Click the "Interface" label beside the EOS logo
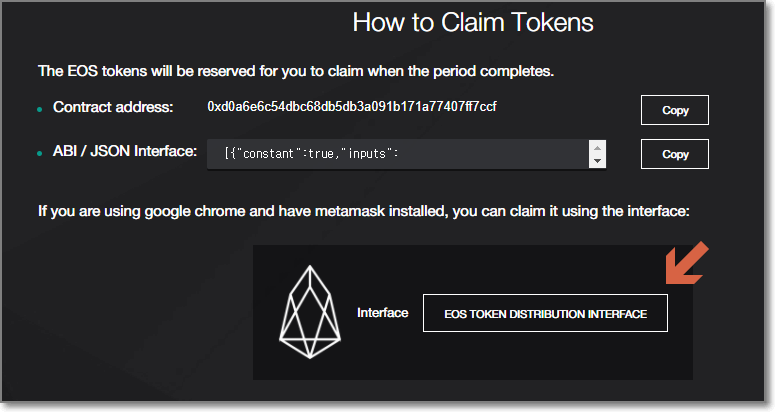The height and width of the screenshot is (412, 775). (x=383, y=313)
